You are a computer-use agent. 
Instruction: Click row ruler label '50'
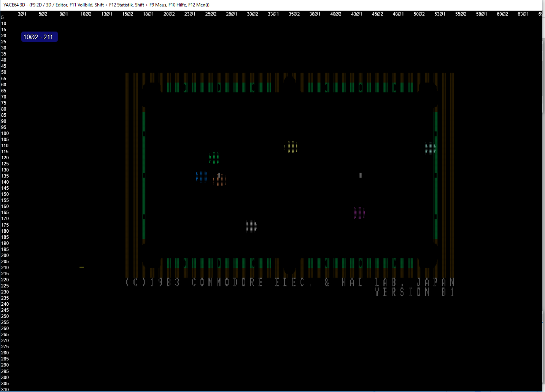(x=4, y=72)
